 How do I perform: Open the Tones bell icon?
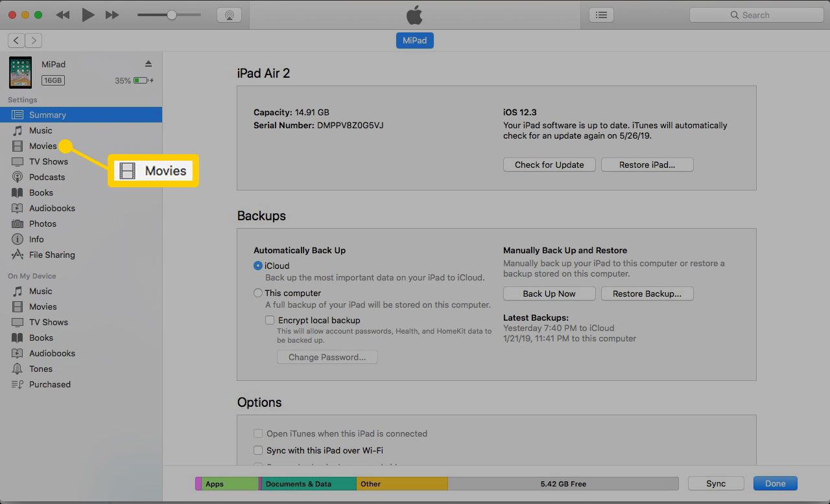pos(18,369)
